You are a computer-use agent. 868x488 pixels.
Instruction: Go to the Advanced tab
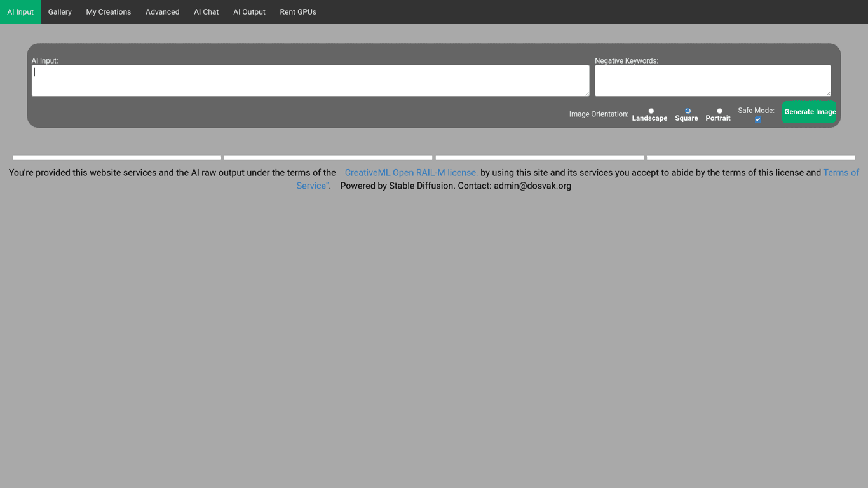tap(162, 11)
